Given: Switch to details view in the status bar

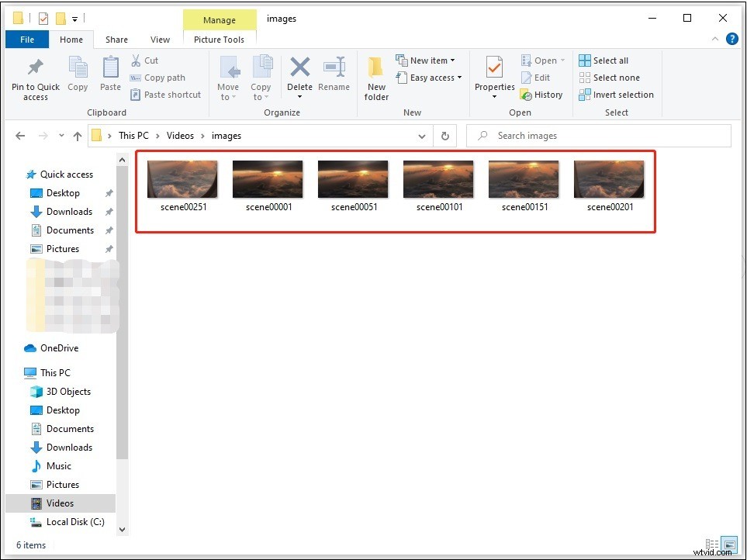Looking at the screenshot, I should (x=711, y=544).
